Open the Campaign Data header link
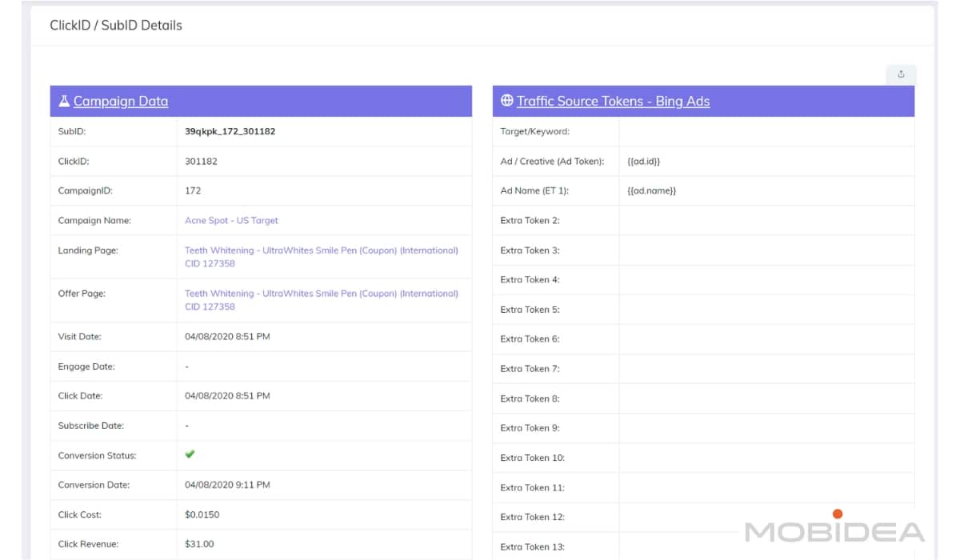 click(121, 101)
